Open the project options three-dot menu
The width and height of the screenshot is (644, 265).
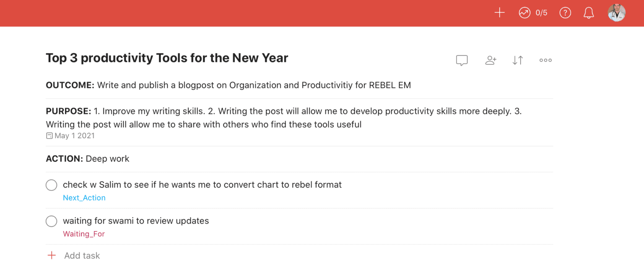click(x=545, y=60)
